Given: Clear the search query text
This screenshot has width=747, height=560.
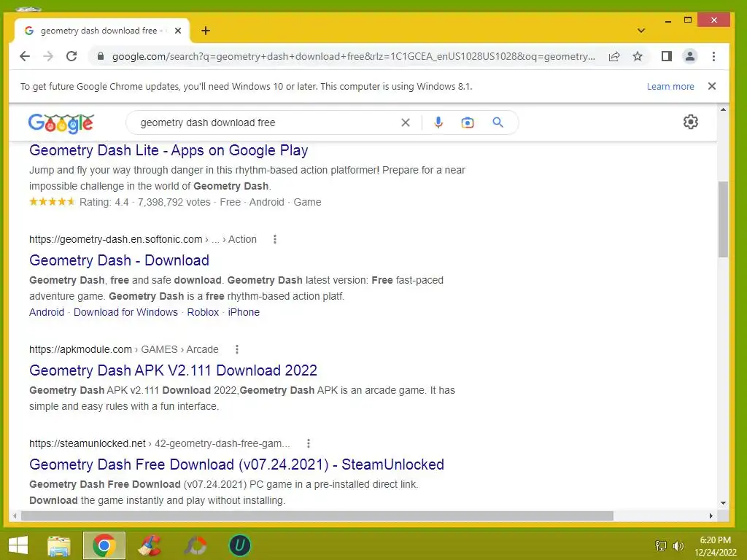Looking at the screenshot, I should click(x=406, y=122).
